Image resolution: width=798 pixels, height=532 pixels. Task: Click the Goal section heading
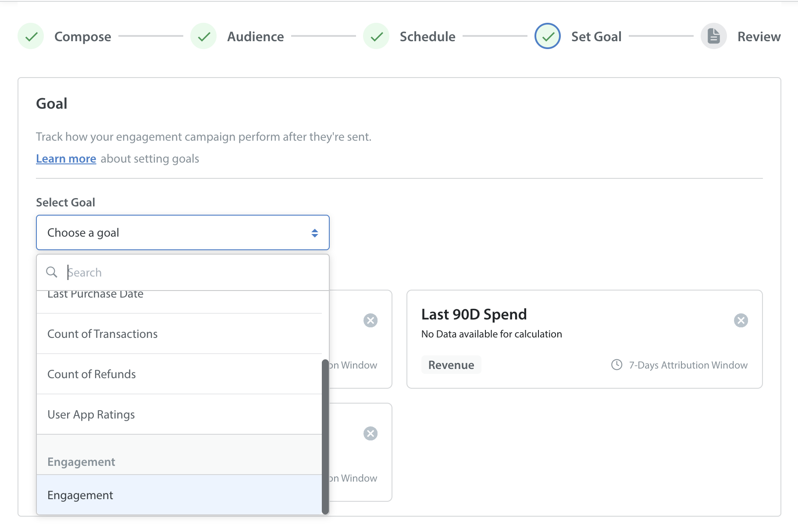click(x=52, y=103)
